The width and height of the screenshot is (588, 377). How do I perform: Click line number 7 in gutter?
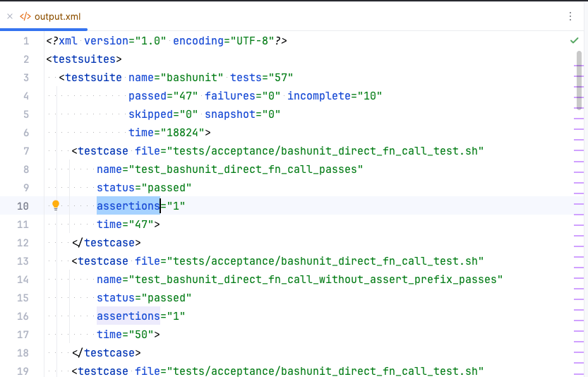26,151
